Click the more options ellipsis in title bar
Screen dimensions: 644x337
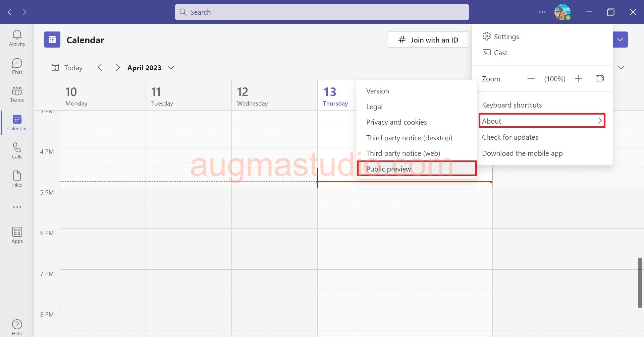pyautogui.click(x=542, y=12)
